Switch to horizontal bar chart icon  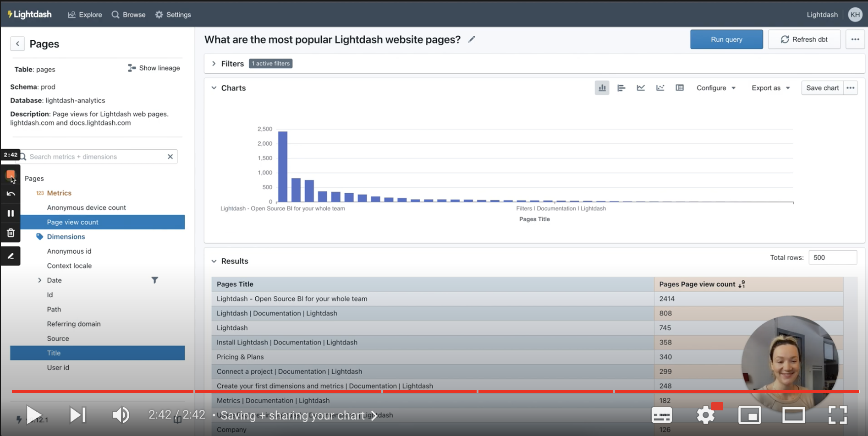pos(621,88)
